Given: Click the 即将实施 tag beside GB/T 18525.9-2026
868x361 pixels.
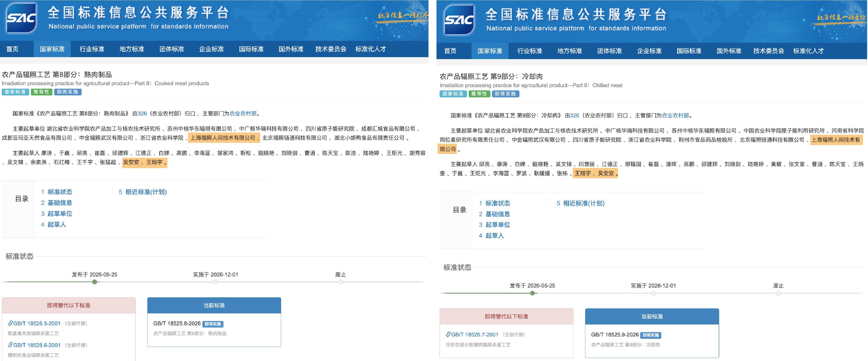Looking at the screenshot, I should click(x=651, y=335).
